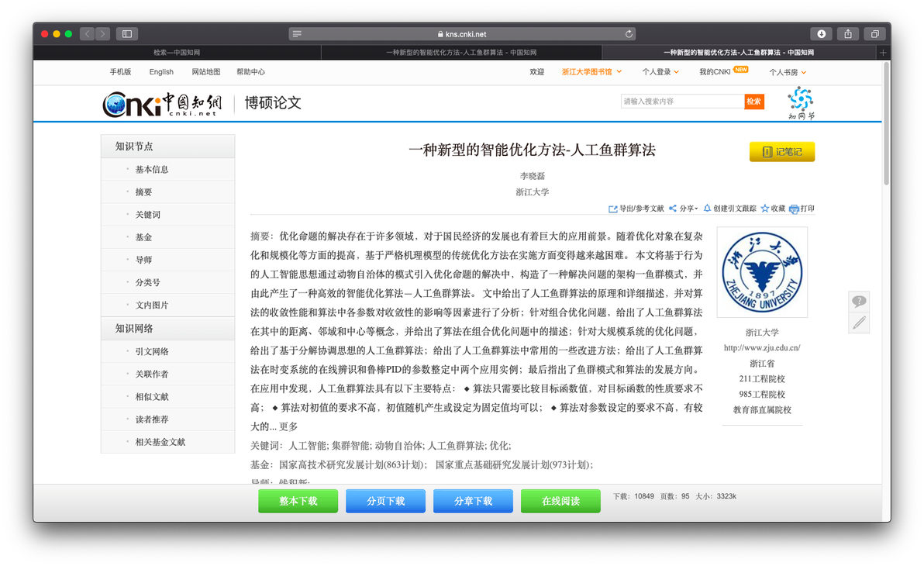Click the 整本下载 button
924x566 pixels.
tap(298, 501)
